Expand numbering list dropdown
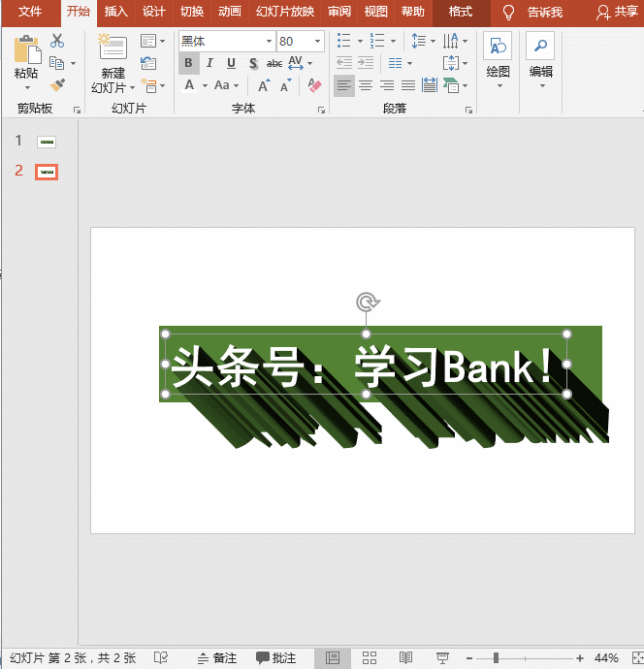The width and height of the screenshot is (644, 669). (393, 41)
